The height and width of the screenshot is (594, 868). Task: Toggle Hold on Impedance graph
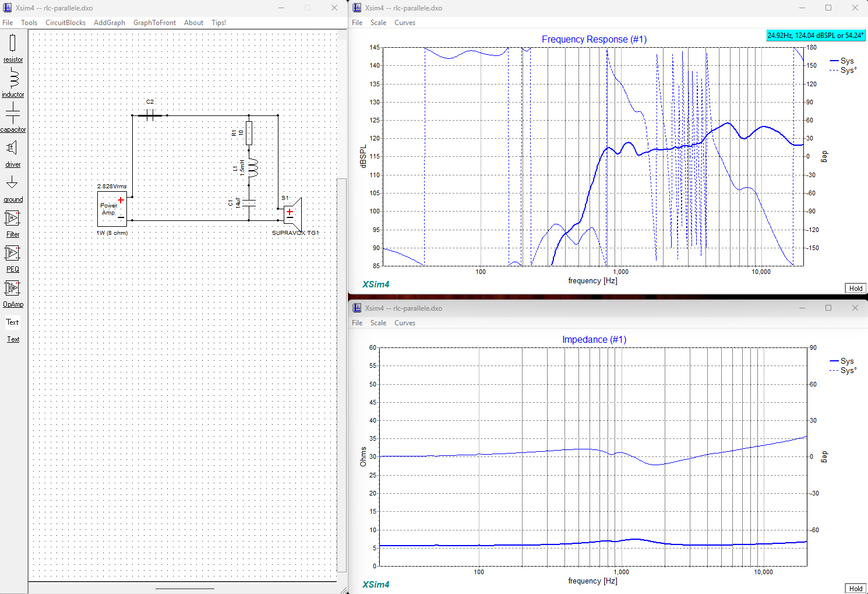pyautogui.click(x=855, y=588)
